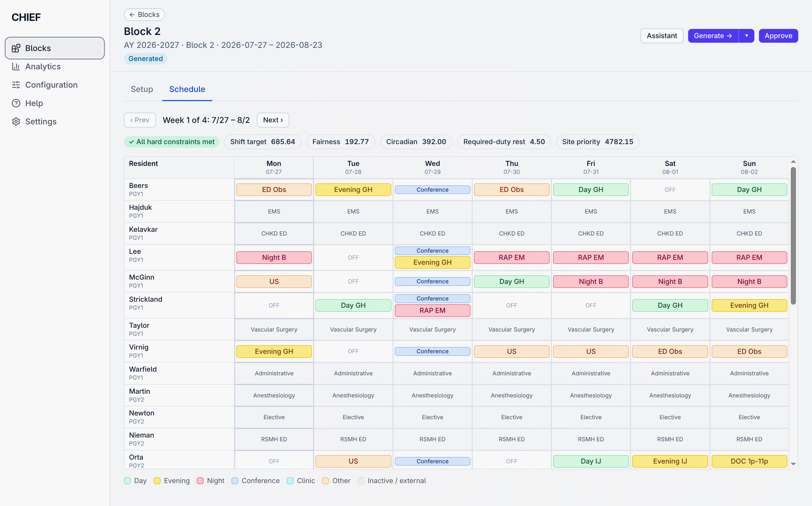Image resolution: width=812 pixels, height=506 pixels.
Task: Go to previous week with Prev
Action: pos(140,120)
